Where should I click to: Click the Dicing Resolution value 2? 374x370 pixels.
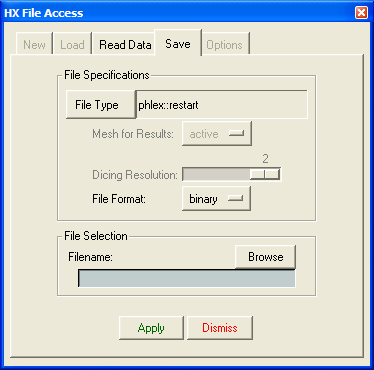[x=265, y=159]
